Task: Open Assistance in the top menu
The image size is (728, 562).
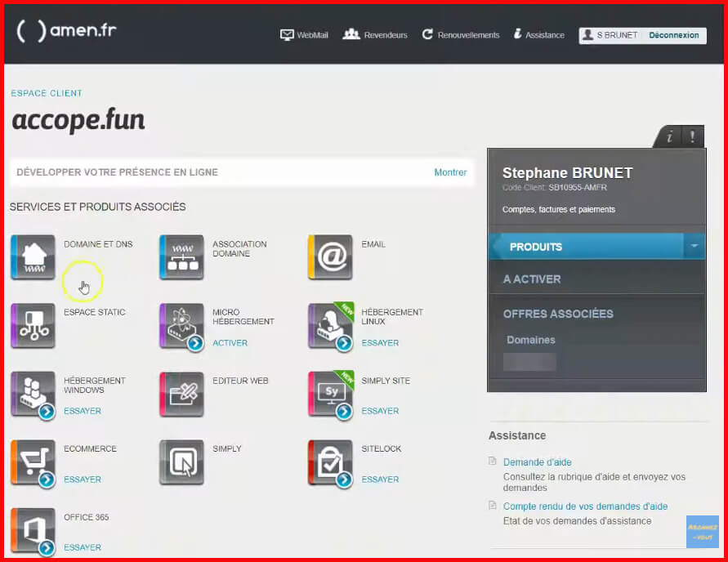Action: (539, 35)
